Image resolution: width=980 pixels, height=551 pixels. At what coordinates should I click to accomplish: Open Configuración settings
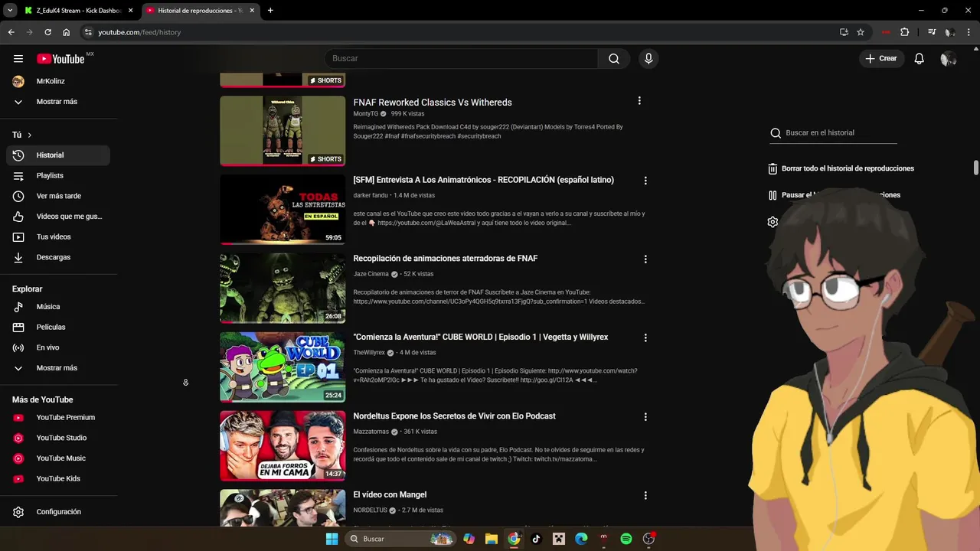click(58, 512)
